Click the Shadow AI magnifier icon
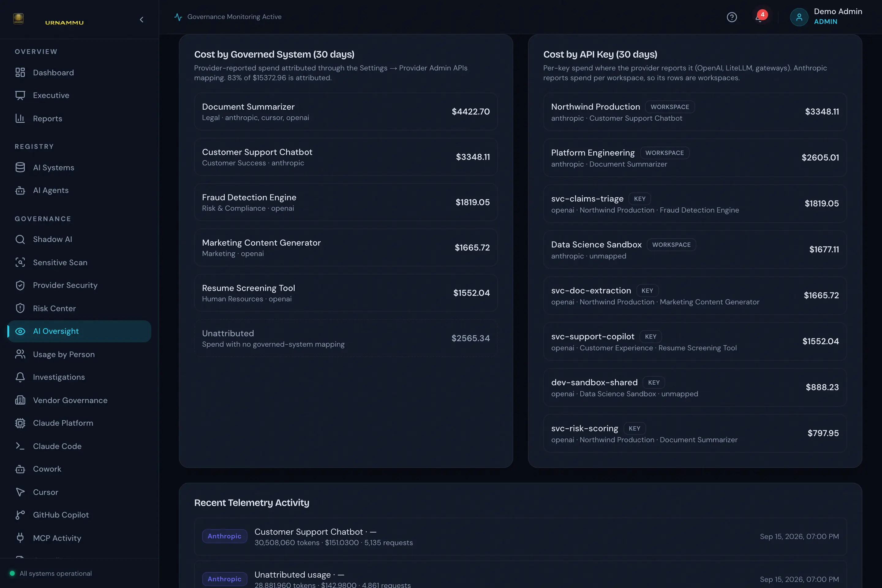Viewport: 882px width, 588px height. (x=20, y=239)
